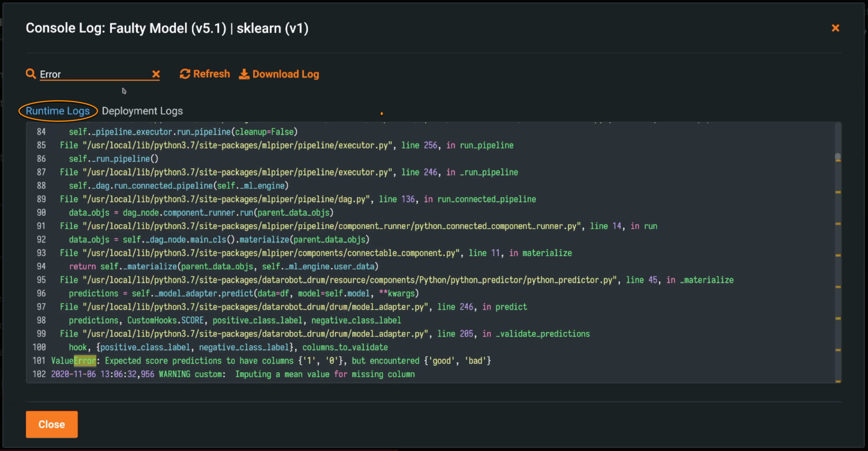Clear the Error search term
The height and width of the screenshot is (451, 868).
(x=156, y=74)
